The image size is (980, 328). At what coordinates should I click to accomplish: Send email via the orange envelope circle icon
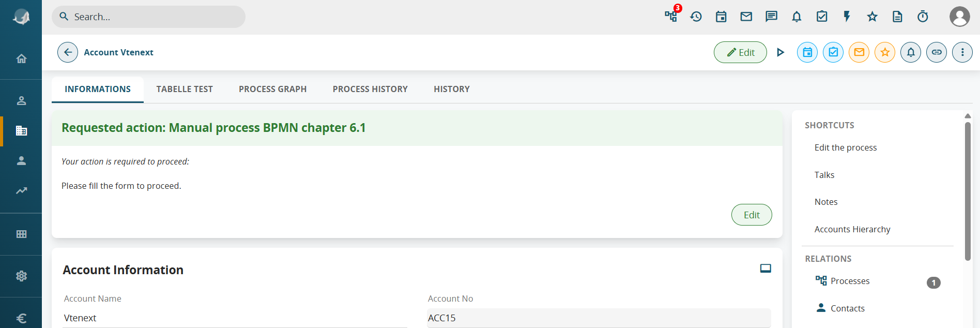pos(859,52)
